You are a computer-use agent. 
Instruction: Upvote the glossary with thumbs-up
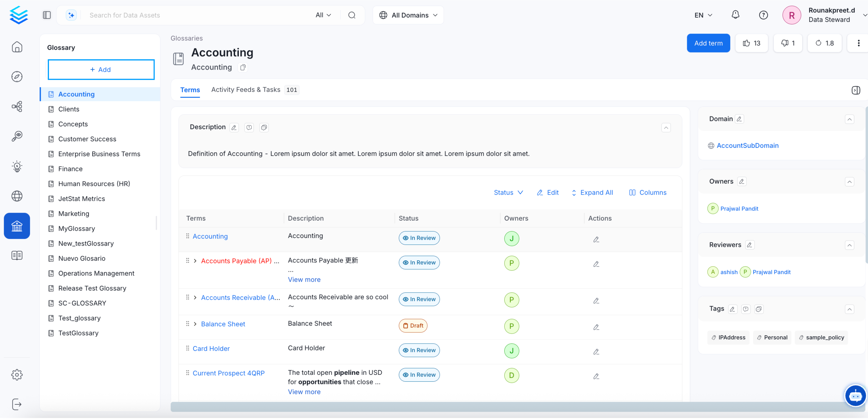[x=751, y=43]
